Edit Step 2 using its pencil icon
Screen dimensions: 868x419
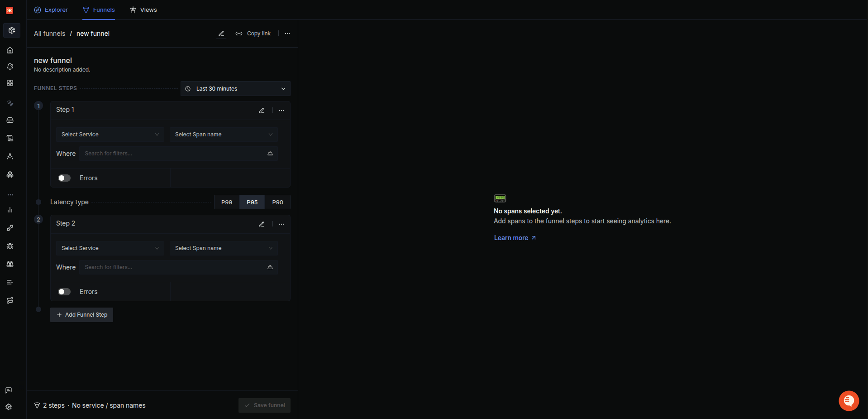[262, 224]
